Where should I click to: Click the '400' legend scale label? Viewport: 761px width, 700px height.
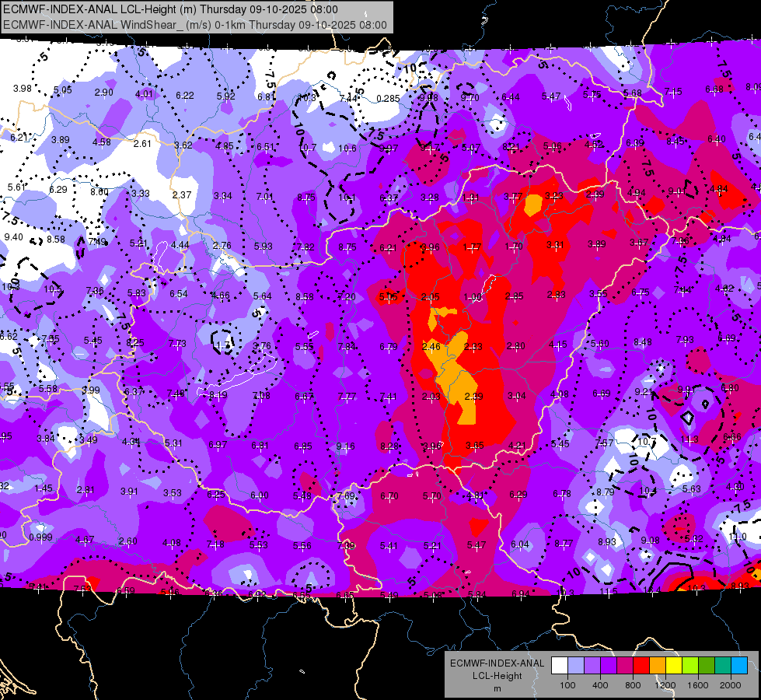pyautogui.click(x=600, y=685)
